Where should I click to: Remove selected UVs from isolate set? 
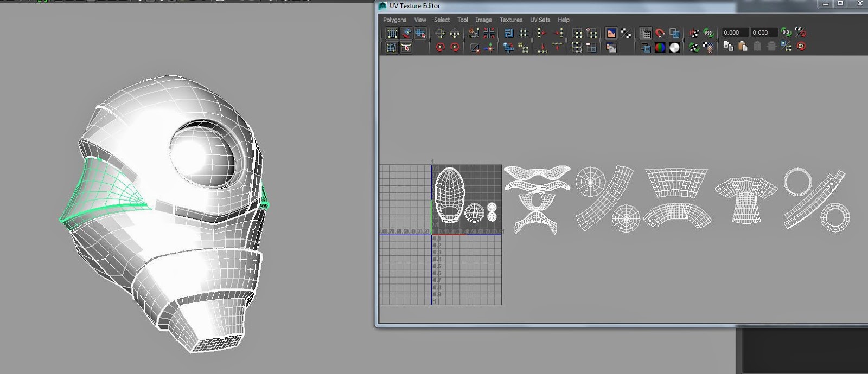click(x=591, y=48)
